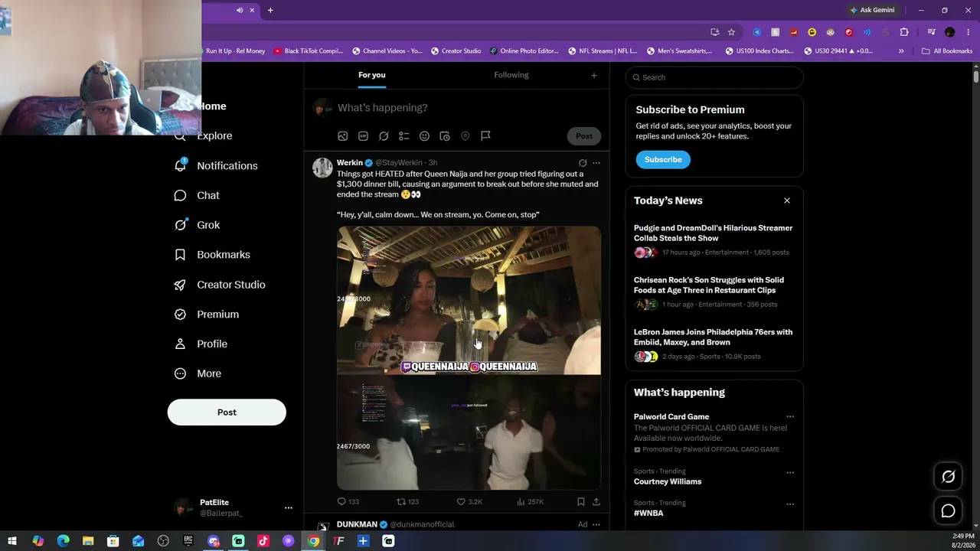The image size is (980, 551).
Task: Click the plus icon beside Following tab
Action: (593, 75)
